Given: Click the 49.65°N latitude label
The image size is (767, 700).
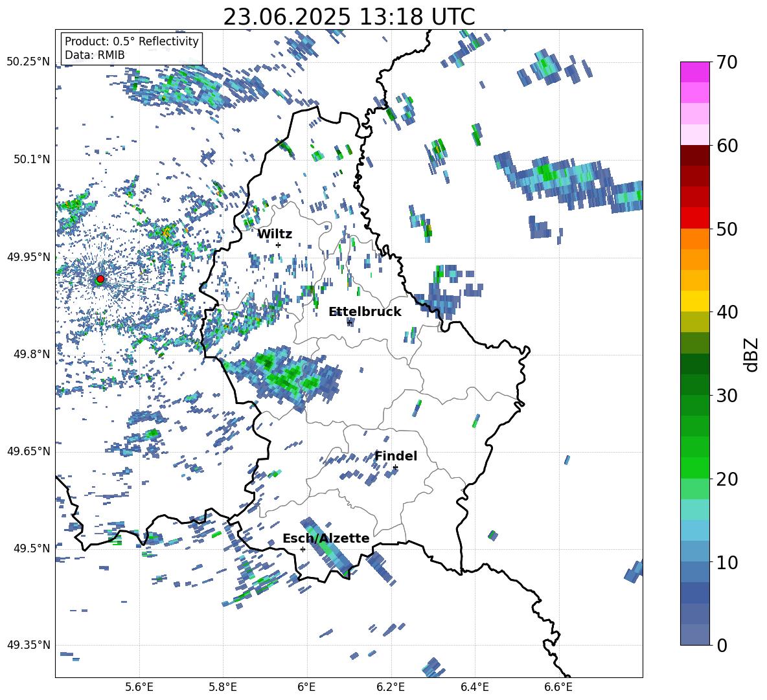Looking at the screenshot, I should tap(29, 451).
